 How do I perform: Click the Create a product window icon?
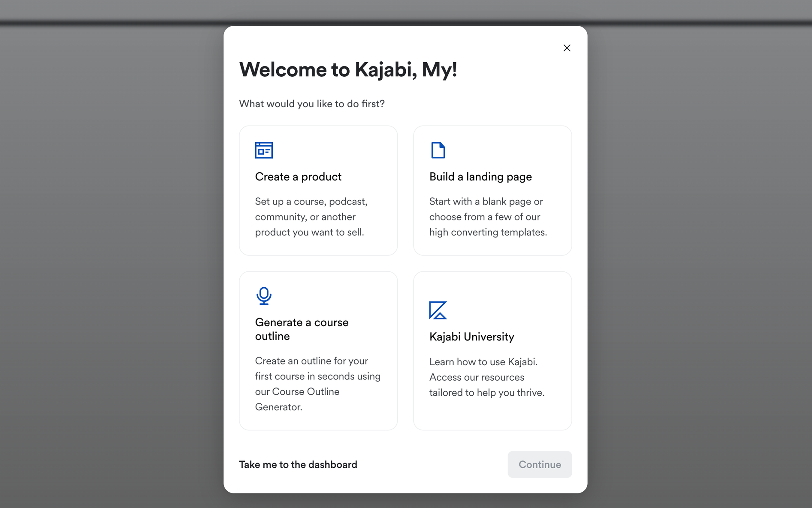click(264, 150)
